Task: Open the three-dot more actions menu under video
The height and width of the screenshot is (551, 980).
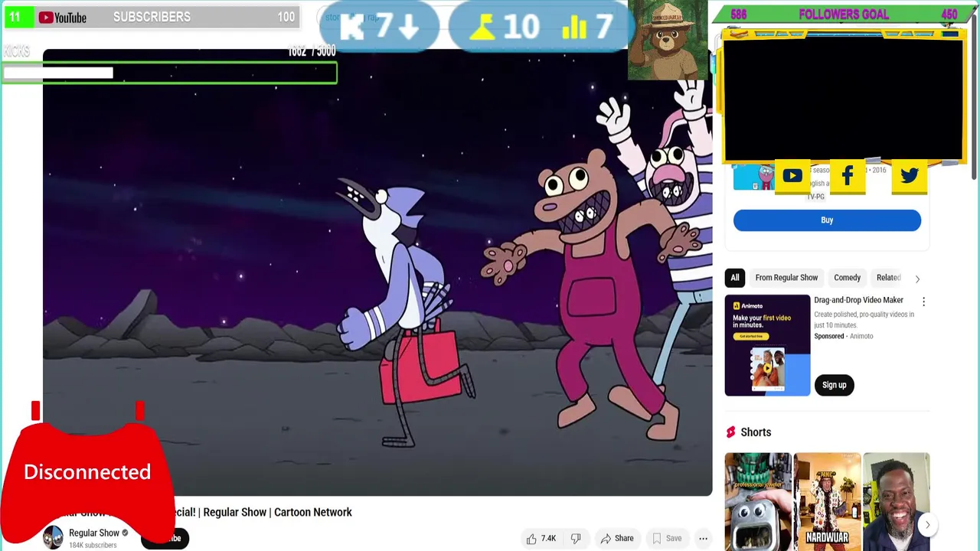Action: point(703,538)
